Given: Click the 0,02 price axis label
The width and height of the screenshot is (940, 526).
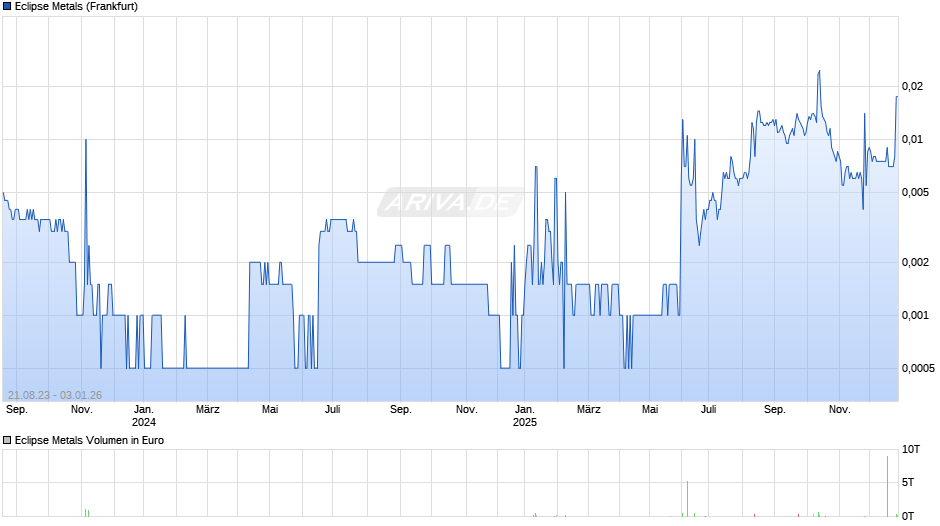Looking at the screenshot, I should click(x=912, y=86).
